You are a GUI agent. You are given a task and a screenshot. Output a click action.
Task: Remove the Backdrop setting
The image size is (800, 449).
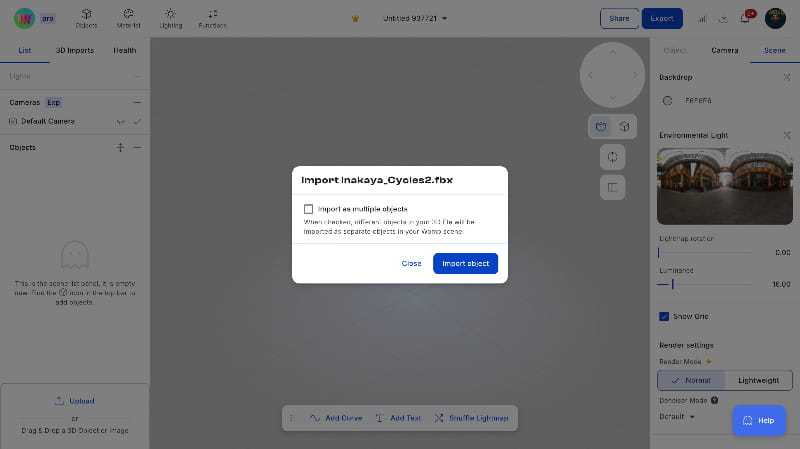pos(787,78)
